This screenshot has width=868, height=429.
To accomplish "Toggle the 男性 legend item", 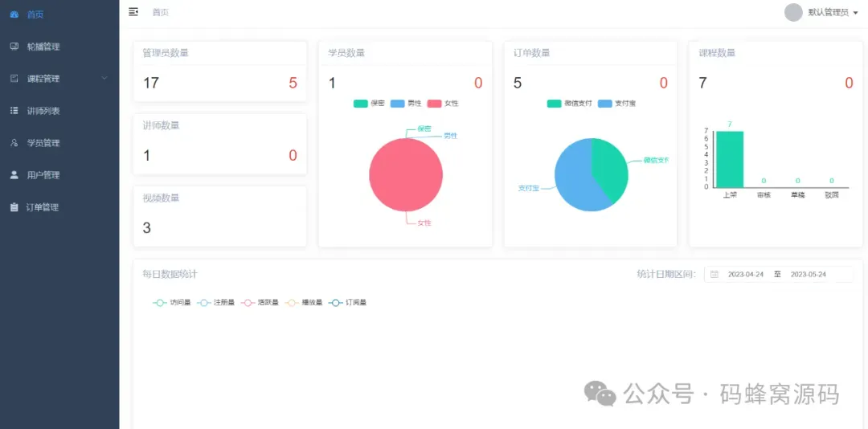I will coord(406,104).
